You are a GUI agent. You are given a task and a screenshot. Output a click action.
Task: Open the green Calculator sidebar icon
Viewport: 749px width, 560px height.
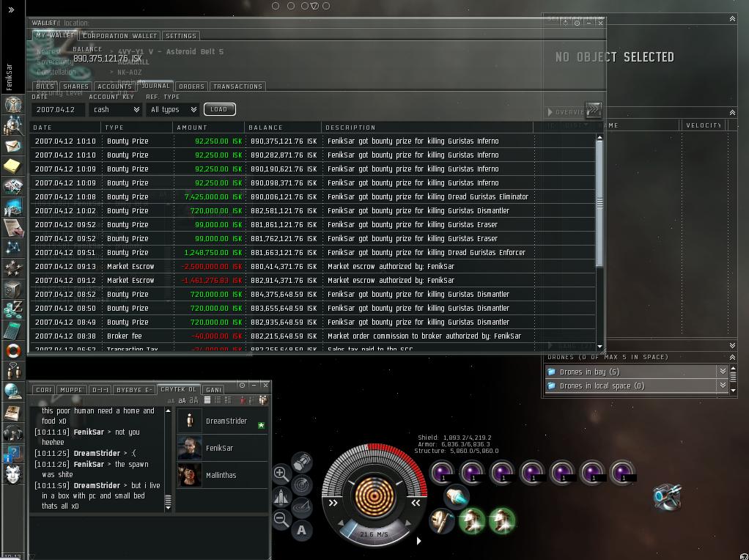click(13, 330)
